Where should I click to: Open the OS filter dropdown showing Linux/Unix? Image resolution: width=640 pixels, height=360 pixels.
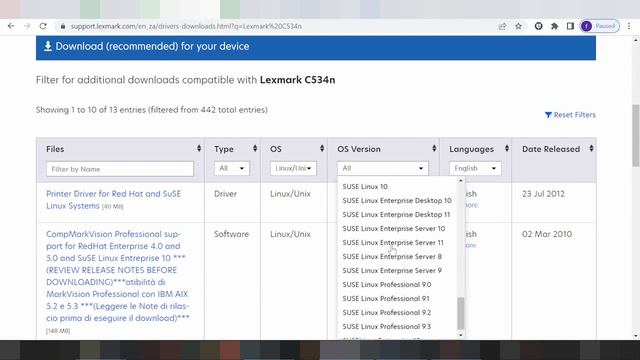pos(293,168)
